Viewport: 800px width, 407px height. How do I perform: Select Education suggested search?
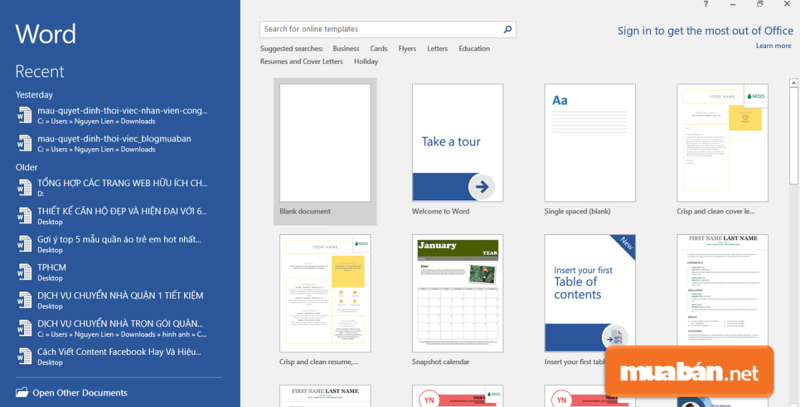[474, 48]
